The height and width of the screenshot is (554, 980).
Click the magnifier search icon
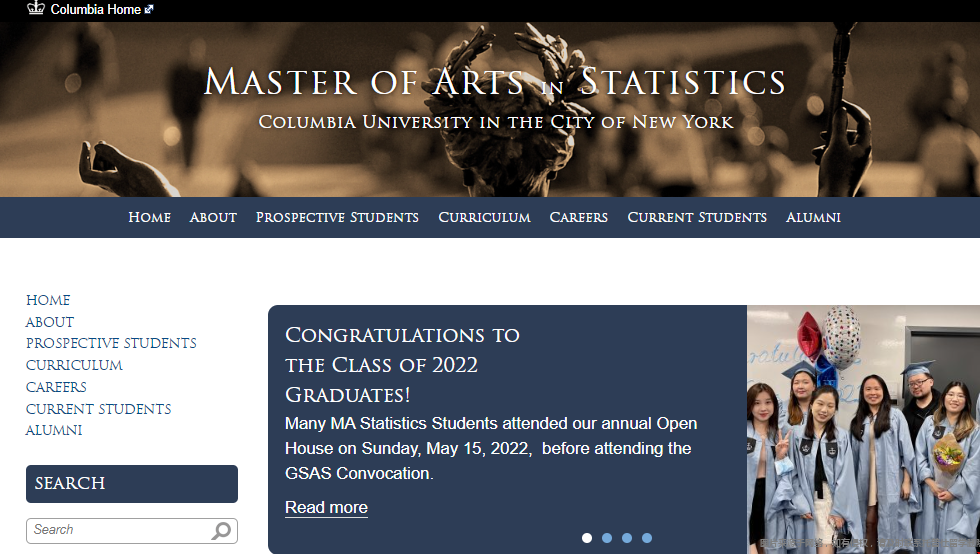[221, 531]
